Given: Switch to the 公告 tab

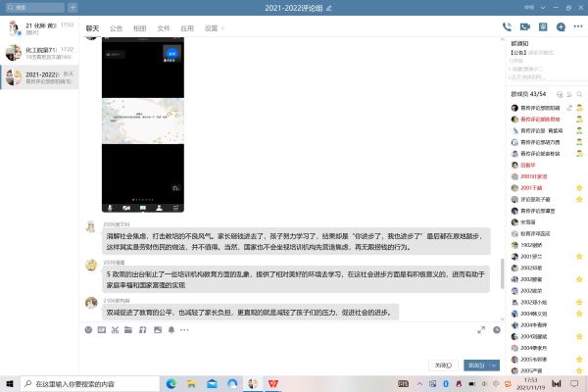Looking at the screenshot, I should [117, 28].
